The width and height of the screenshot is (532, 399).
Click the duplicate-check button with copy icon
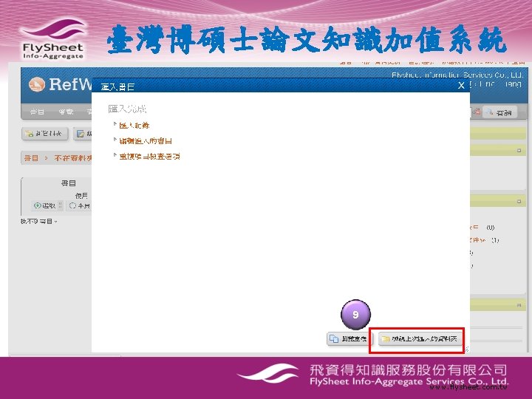point(349,338)
